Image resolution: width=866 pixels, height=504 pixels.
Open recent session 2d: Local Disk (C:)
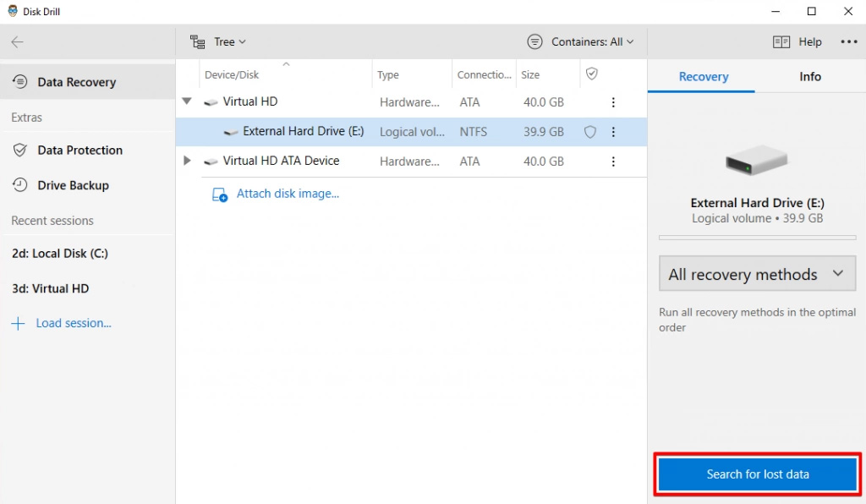point(60,254)
